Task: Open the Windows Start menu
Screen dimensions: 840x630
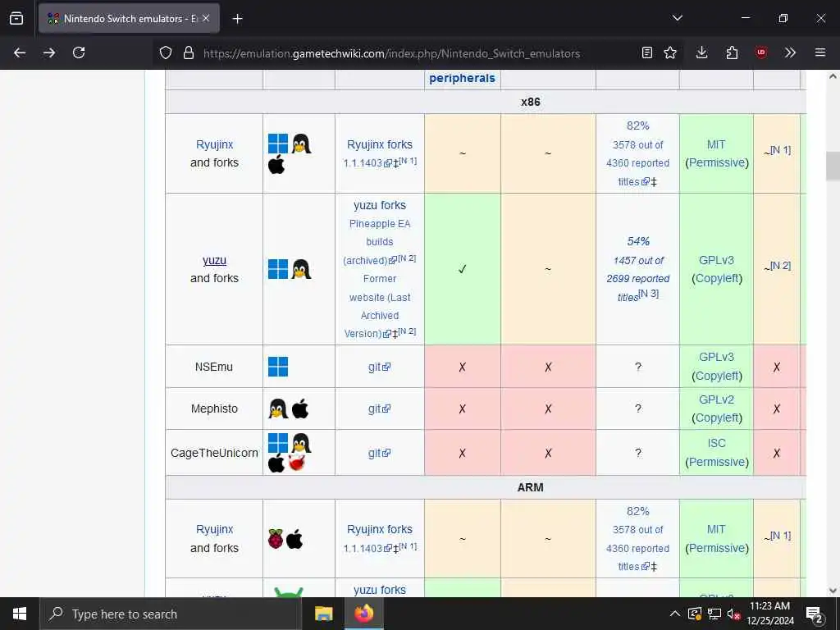Action: (x=20, y=614)
